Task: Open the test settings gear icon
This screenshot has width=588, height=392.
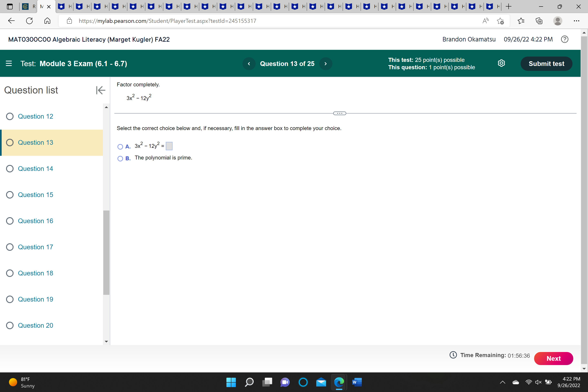Action: (501, 63)
